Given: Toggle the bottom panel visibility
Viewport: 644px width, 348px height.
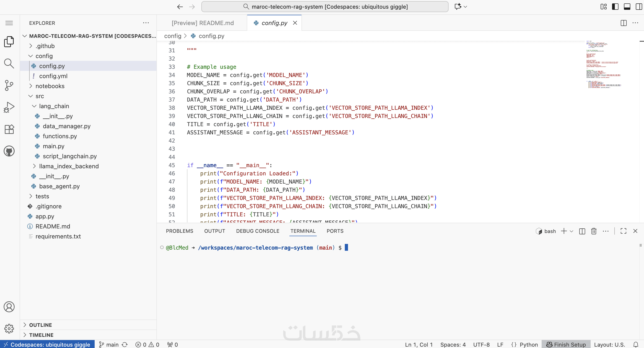Looking at the screenshot, I should coord(627,7).
